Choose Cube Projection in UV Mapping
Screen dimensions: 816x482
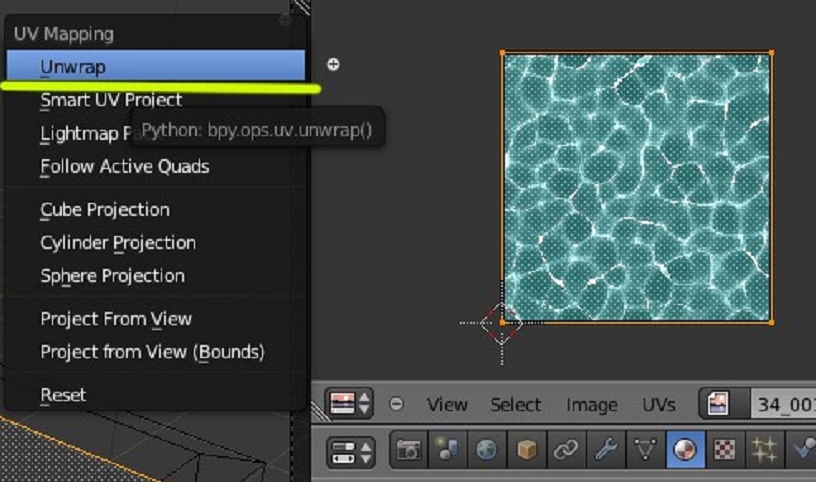105,210
